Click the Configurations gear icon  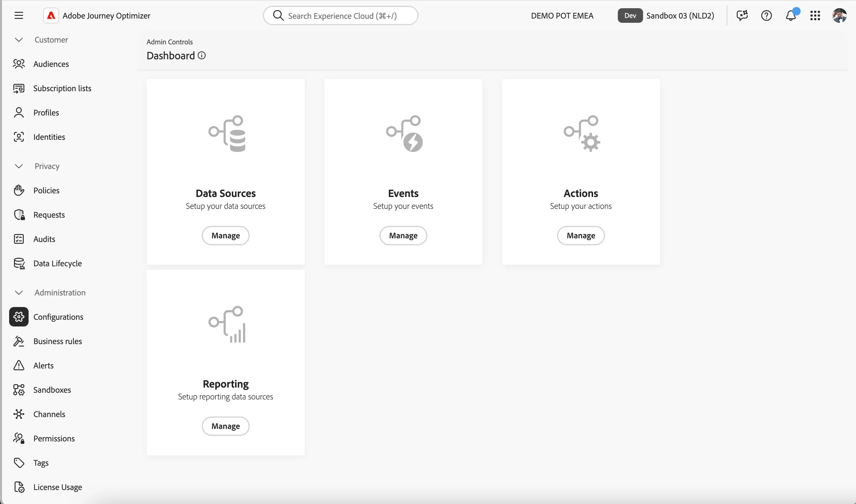(19, 317)
